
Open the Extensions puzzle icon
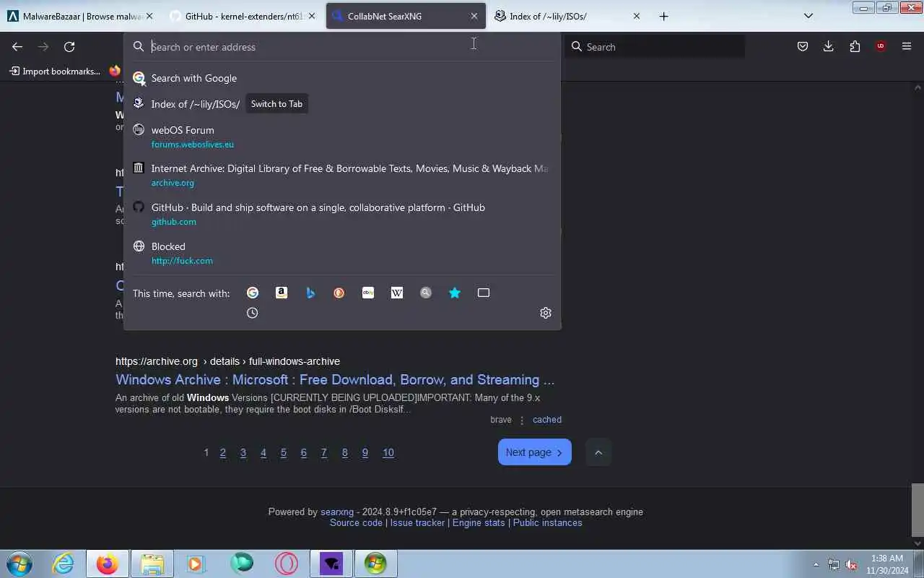point(855,46)
